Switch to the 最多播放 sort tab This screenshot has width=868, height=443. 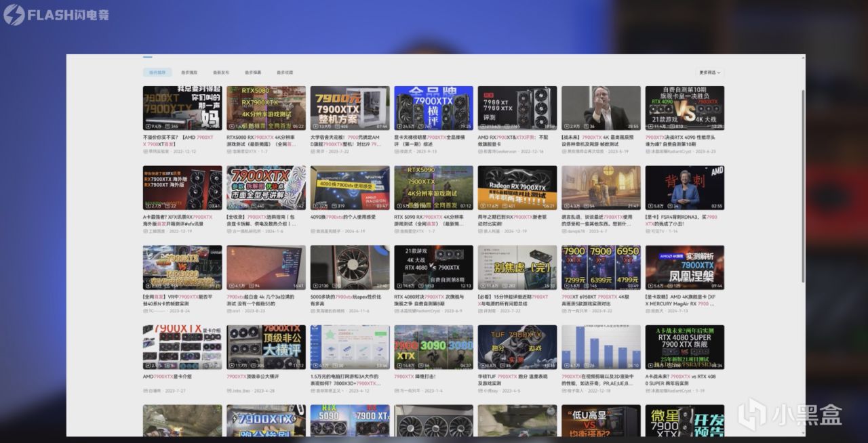[x=189, y=72]
